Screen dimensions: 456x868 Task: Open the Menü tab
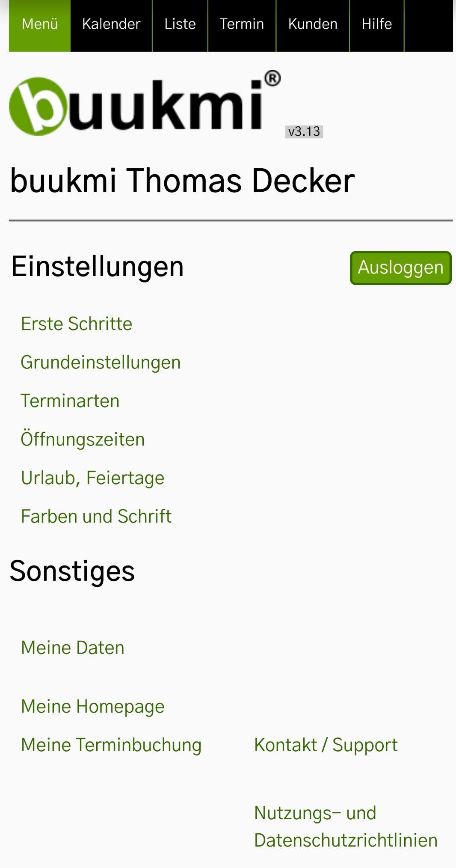click(40, 24)
